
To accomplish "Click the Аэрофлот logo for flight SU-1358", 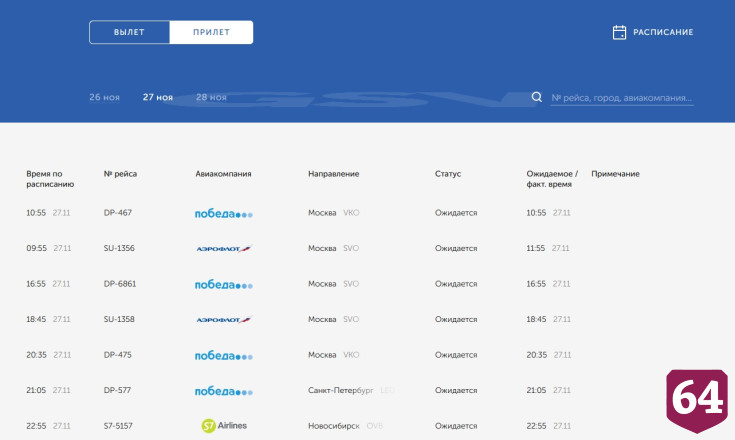I will tap(224, 320).
